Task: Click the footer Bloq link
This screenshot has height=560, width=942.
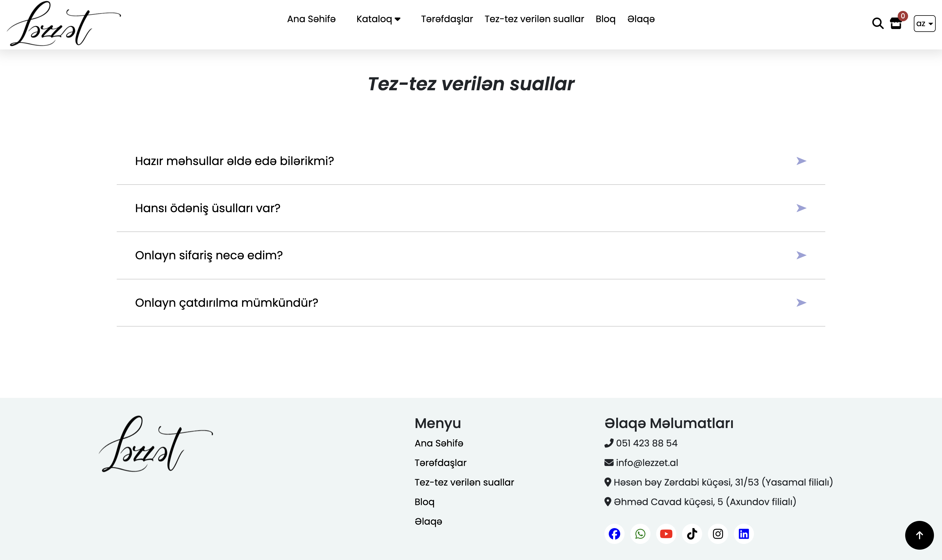Action: tap(424, 502)
